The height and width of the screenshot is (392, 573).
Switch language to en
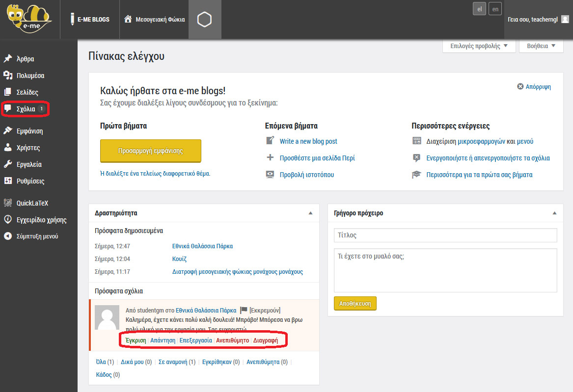(495, 9)
